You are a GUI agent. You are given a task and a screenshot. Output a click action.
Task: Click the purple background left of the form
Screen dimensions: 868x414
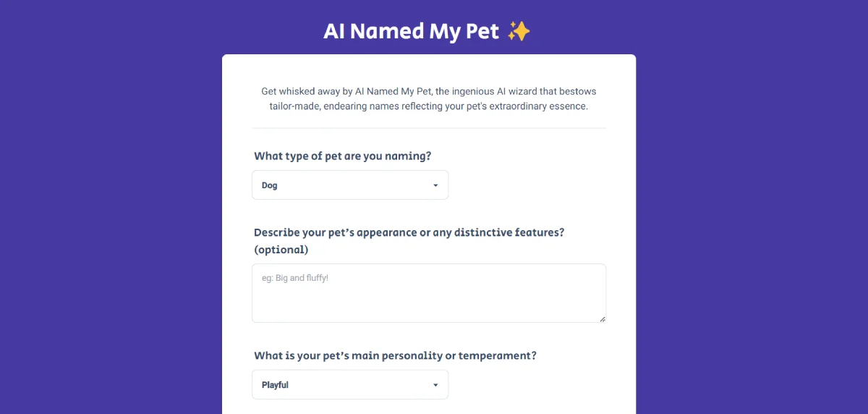109,217
